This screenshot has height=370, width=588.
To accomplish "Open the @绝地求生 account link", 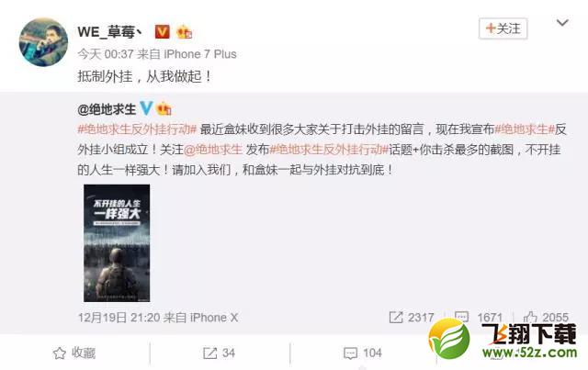I will (x=107, y=109).
